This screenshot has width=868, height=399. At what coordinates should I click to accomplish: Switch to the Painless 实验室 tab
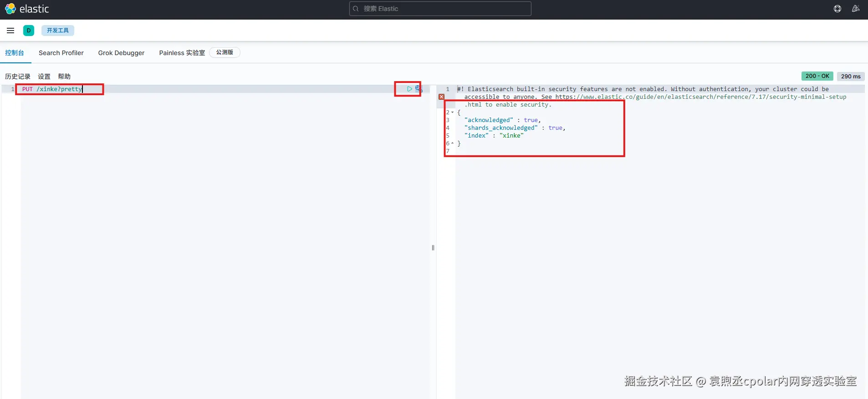182,53
